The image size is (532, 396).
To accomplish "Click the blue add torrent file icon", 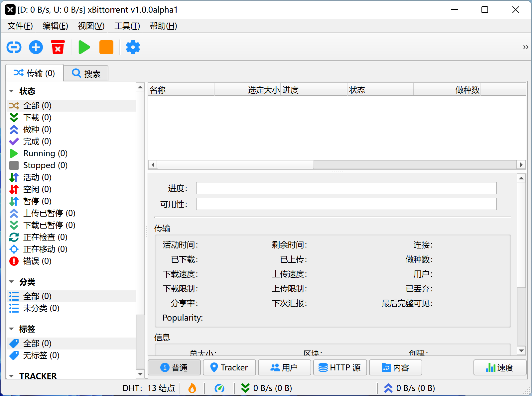I will click(36, 47).
